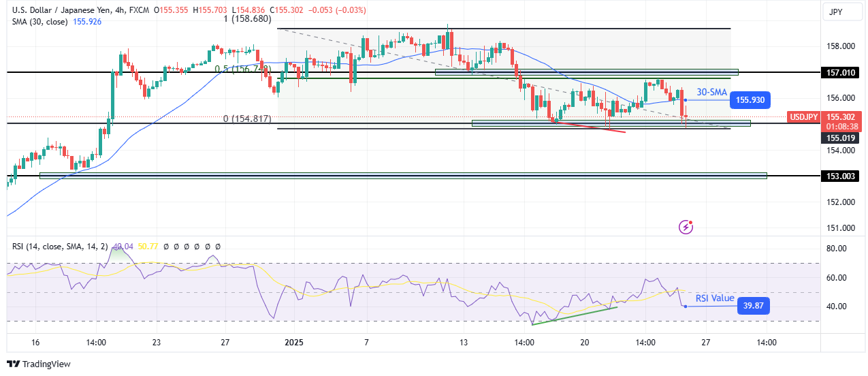Click the 20 date on time axis
The width and height of the screenshot is (868, 376).
(x=585, y=343)
